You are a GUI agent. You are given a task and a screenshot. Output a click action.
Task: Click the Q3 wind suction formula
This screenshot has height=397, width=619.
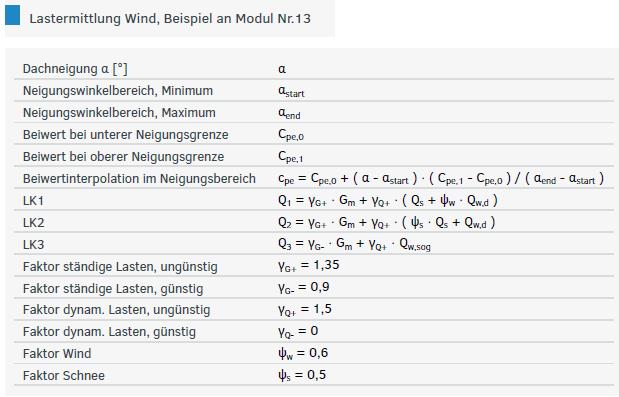(x=354, y=244)
